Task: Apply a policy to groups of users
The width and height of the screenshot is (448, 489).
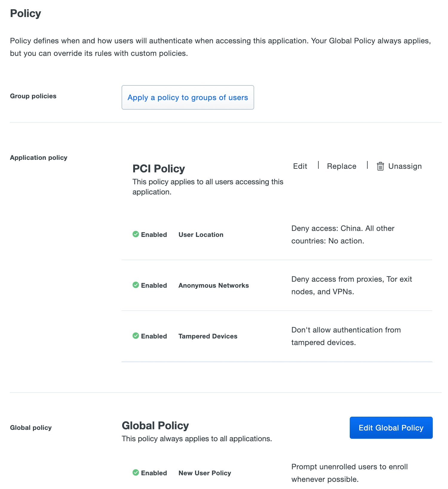Action: coord(188,97)
